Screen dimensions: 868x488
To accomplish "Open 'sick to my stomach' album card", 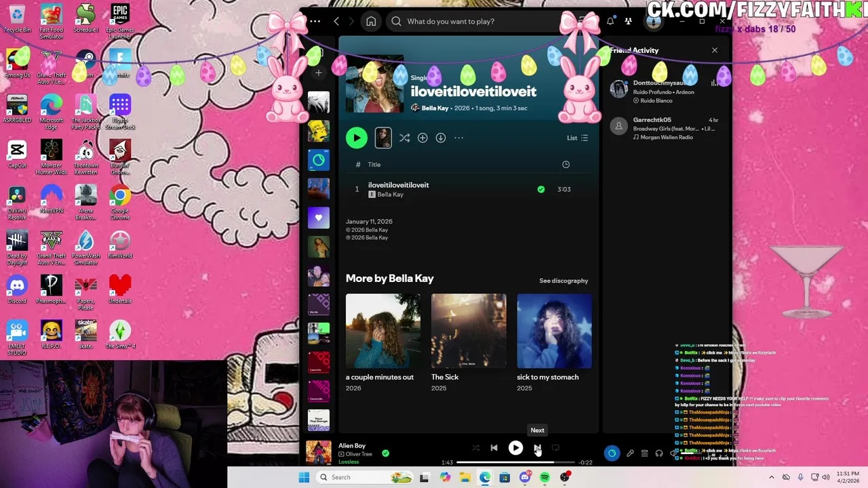I will tap(554, 342).
